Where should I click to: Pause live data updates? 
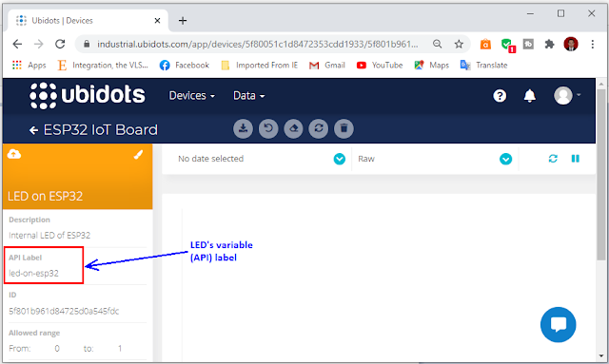coord(575,159)
